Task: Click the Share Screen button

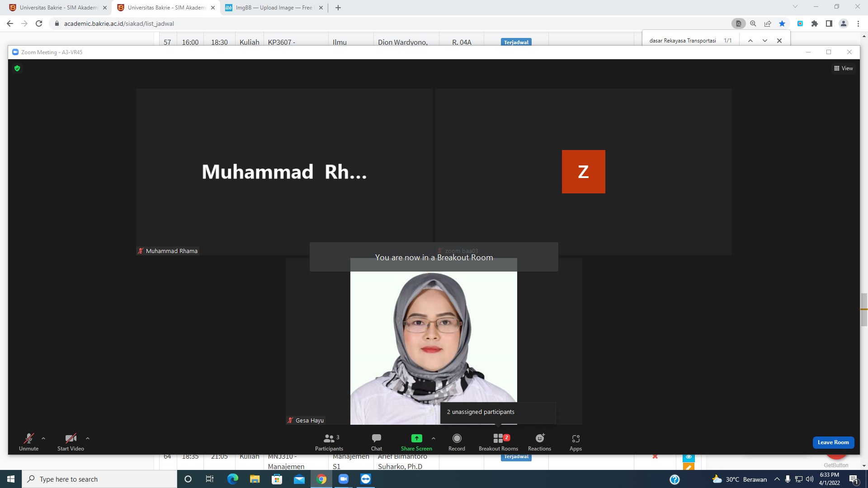Action: coord(416,442)
